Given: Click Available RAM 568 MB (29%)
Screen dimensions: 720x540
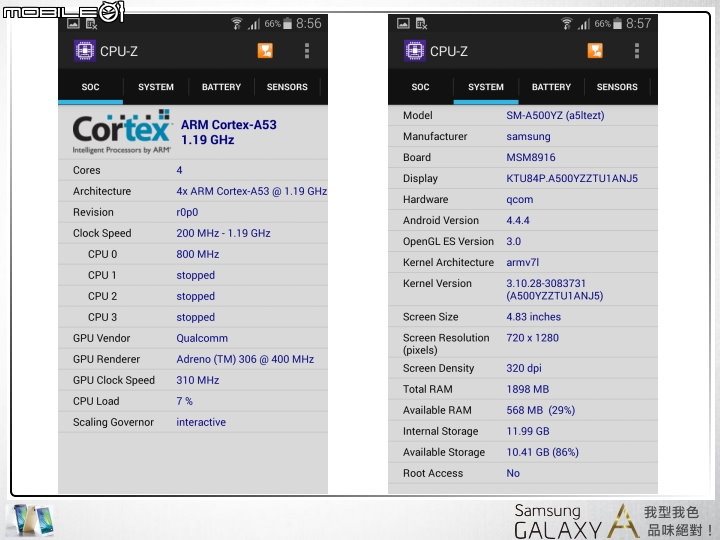Looking at the screenshot, I should coord(541,411).
